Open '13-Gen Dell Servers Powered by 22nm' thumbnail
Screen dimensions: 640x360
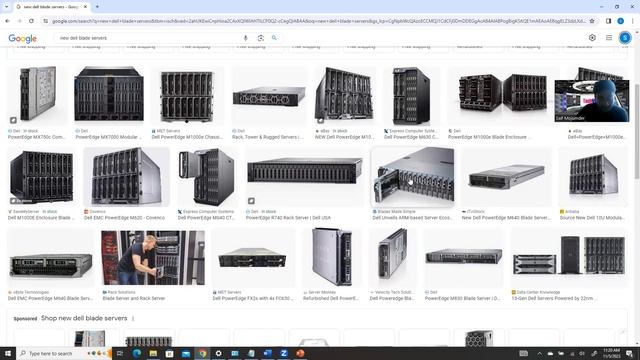coord(570,258)
